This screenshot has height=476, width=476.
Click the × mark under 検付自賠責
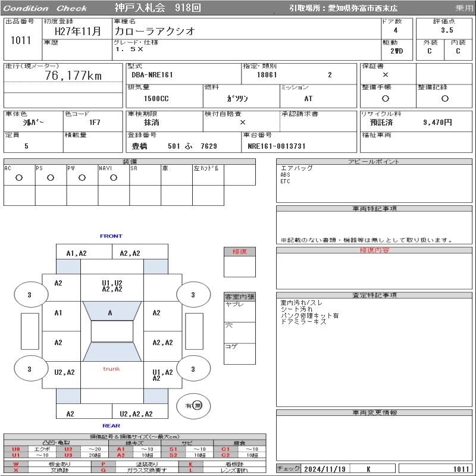(242, 122)
